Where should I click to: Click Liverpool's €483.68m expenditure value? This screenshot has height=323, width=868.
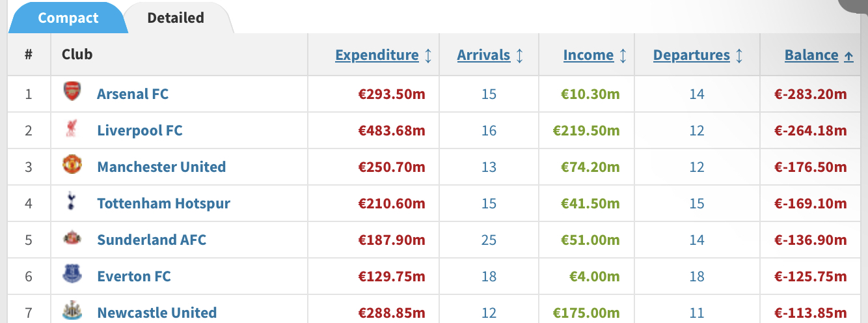(x=392, y=130)
